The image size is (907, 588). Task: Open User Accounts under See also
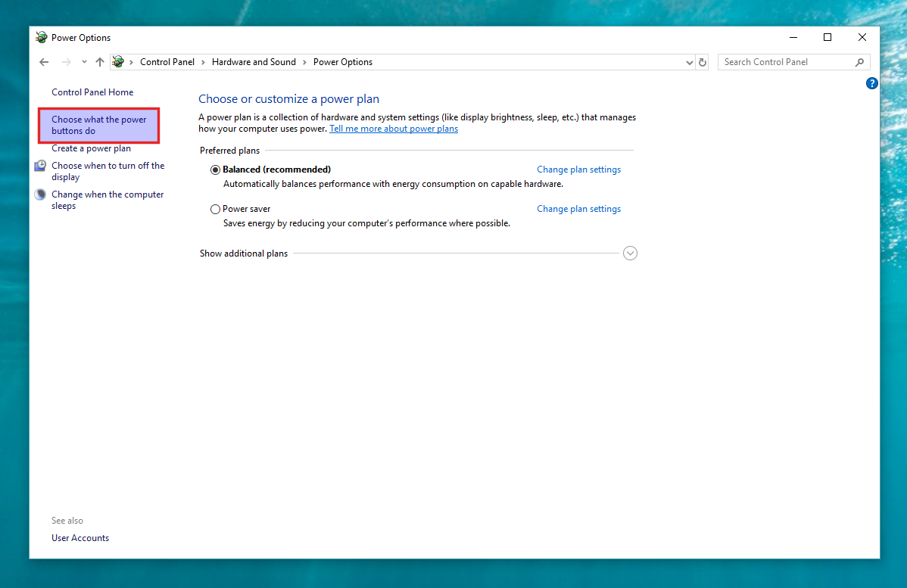[80, 538]
